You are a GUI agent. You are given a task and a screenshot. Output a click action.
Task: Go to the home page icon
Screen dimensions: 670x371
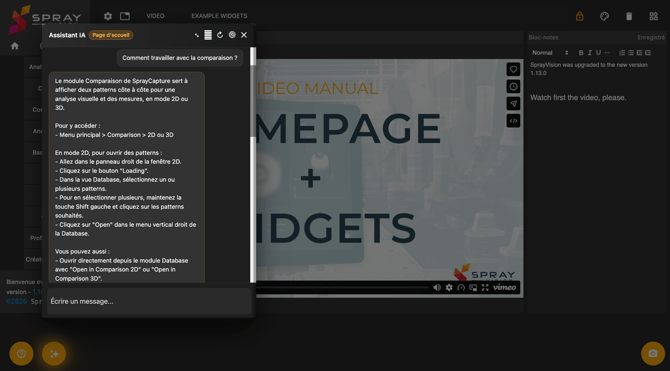(15, 46)
